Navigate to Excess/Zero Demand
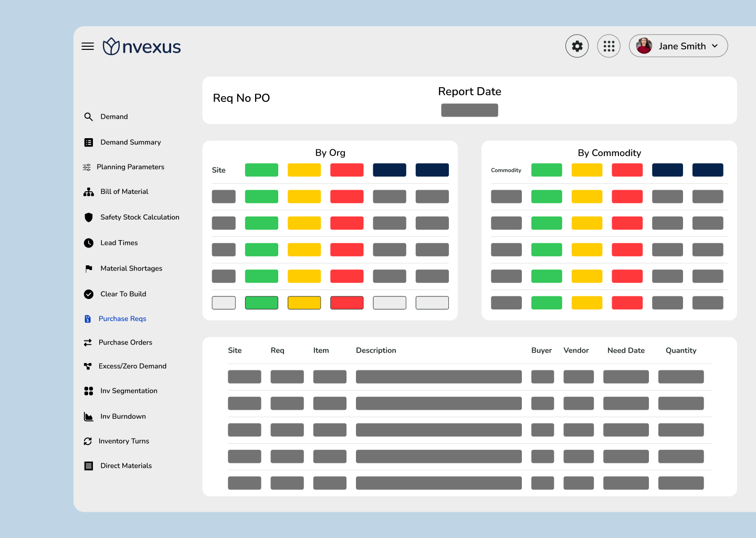The width and height of the screenshot is (756, 538). 132,366
